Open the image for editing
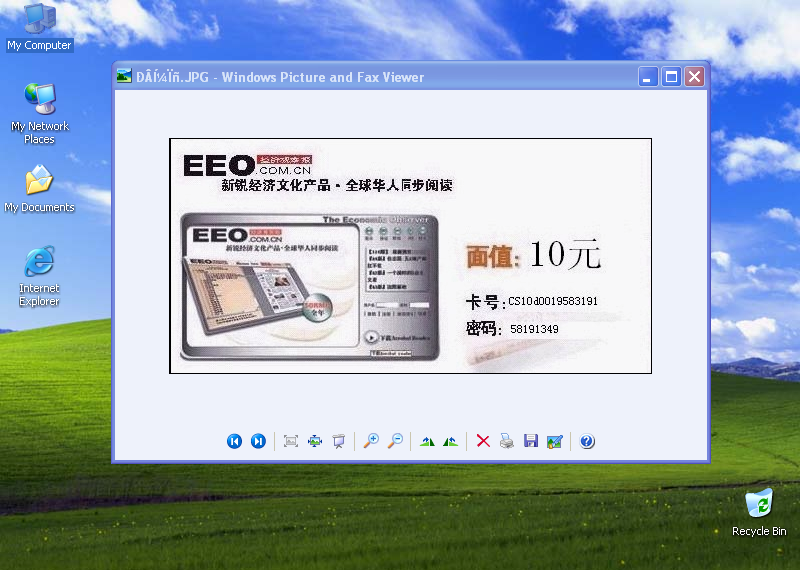This screenshot has height=570, width=800. [555, 441]
